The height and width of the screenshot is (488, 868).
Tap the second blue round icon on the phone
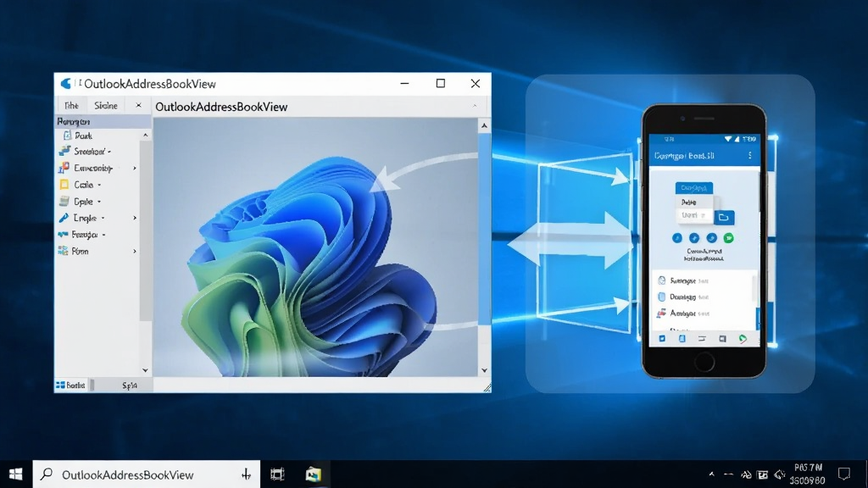[694, 238]
